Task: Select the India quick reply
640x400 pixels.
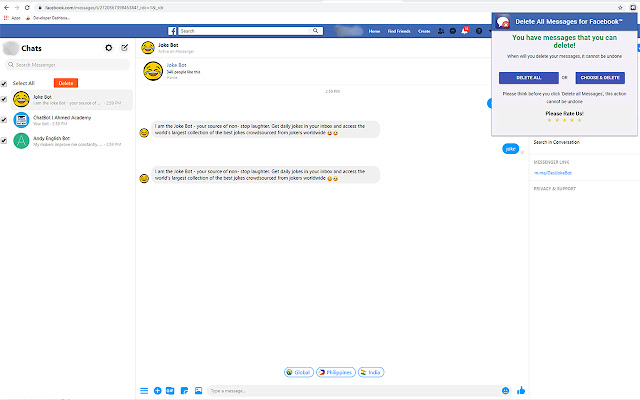Action: click(371, 372)
